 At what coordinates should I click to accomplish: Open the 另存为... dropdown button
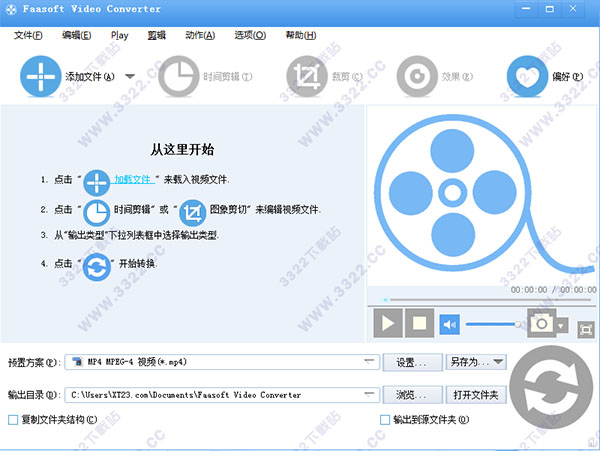476,362
